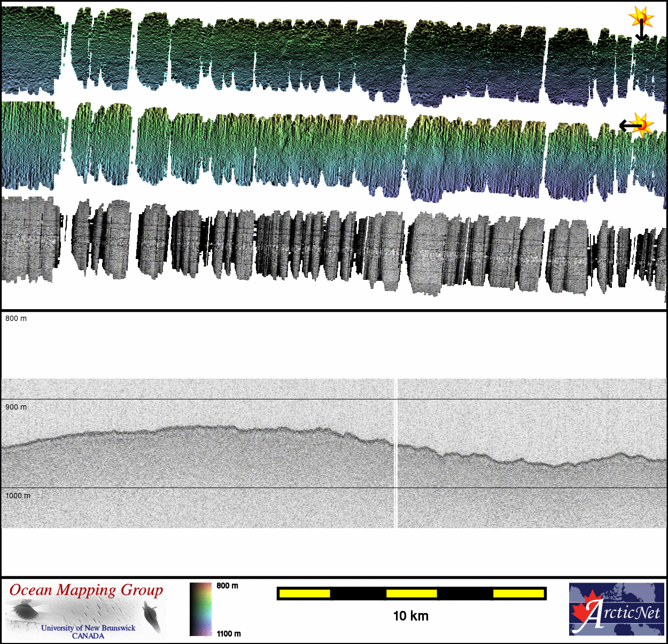Click the black left arrow beside the lower sun

(627, 126)
